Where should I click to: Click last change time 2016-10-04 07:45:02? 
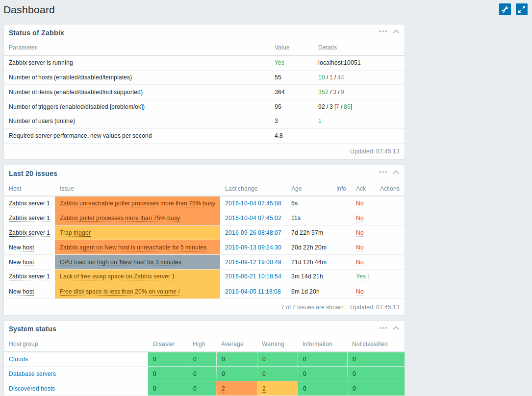[253, 218]
